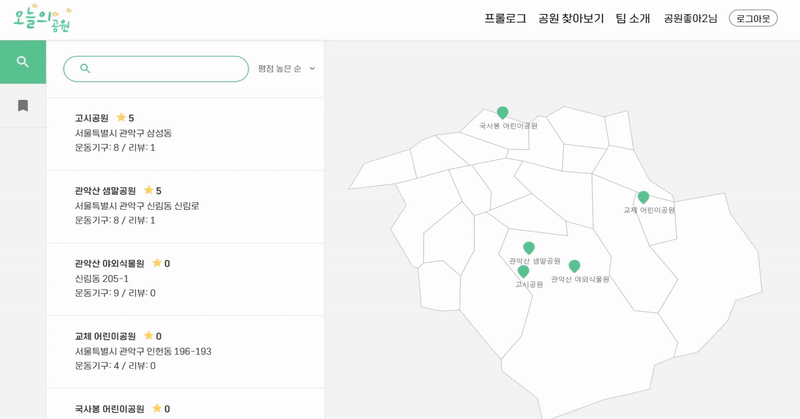Viewport: 800px width, 419px height.
Task: Click the 오늘의 공원 logo
Action: coord(42,19)
